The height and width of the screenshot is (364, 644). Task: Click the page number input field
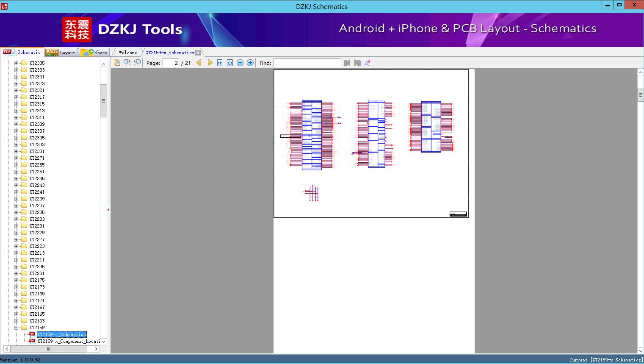[x=171, y=63]
